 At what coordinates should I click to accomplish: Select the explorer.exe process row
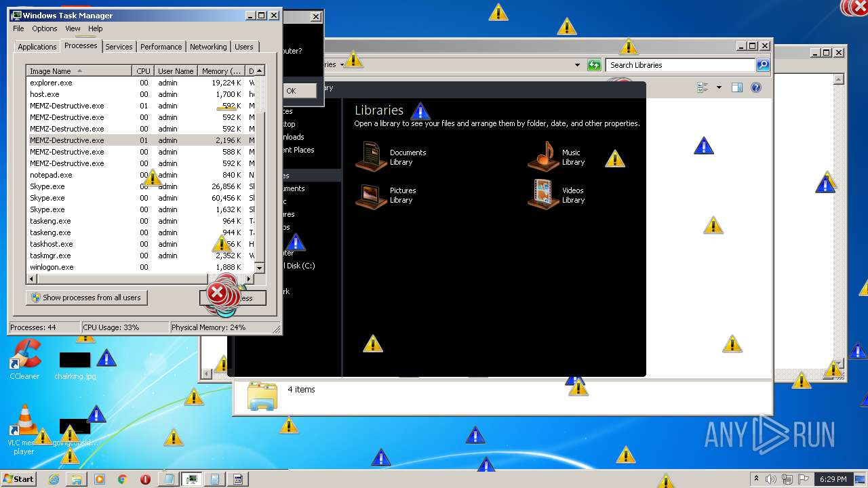coord(140,83)
